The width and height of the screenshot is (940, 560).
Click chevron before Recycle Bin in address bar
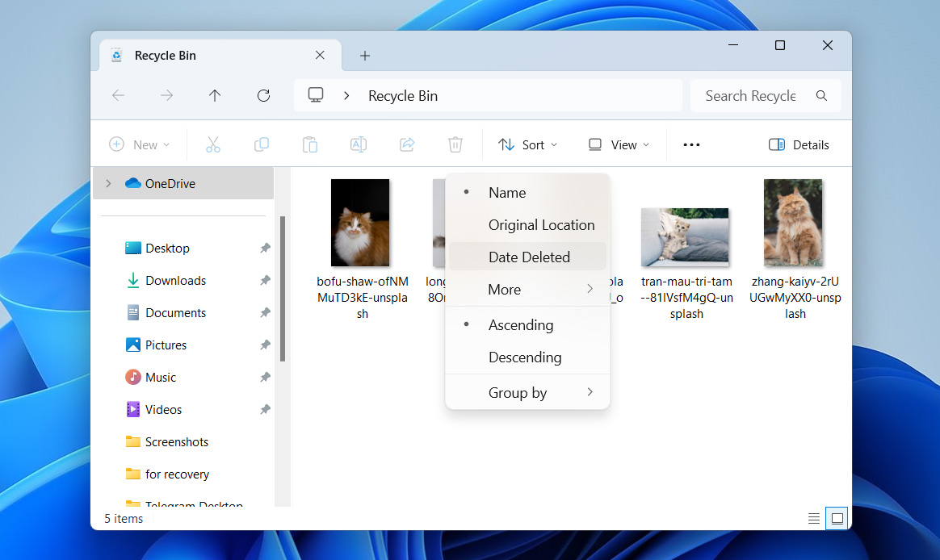pos(346,96)
